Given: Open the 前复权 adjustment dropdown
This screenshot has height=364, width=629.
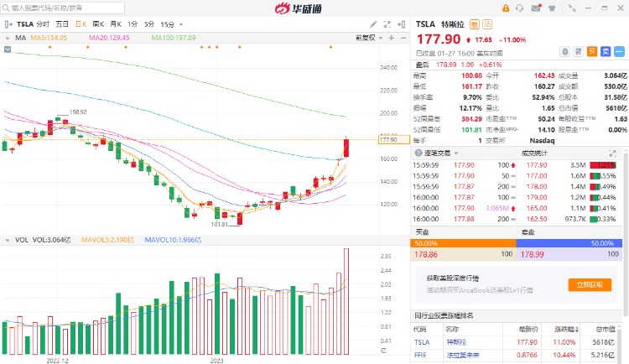Looking at the screenshot, I should point(369,38).
